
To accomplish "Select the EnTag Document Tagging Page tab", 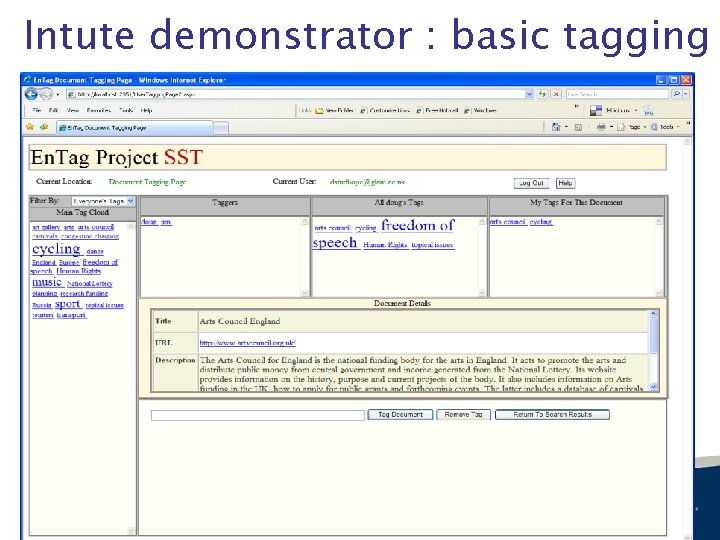I will pyautogui.click(x=135, y=128).
